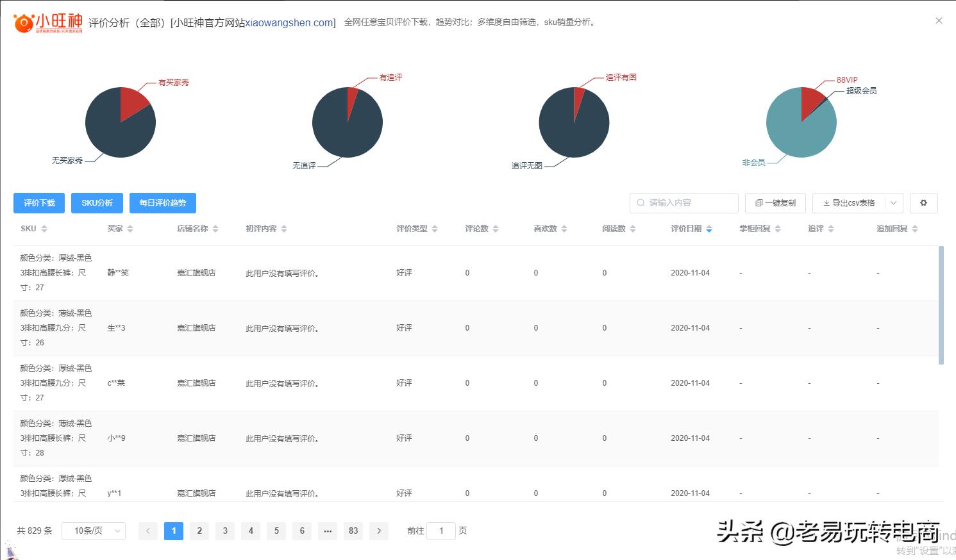Open sort options on the SKU column header
The width and height of the screenshot is (956, 560).
pos(46,228)
